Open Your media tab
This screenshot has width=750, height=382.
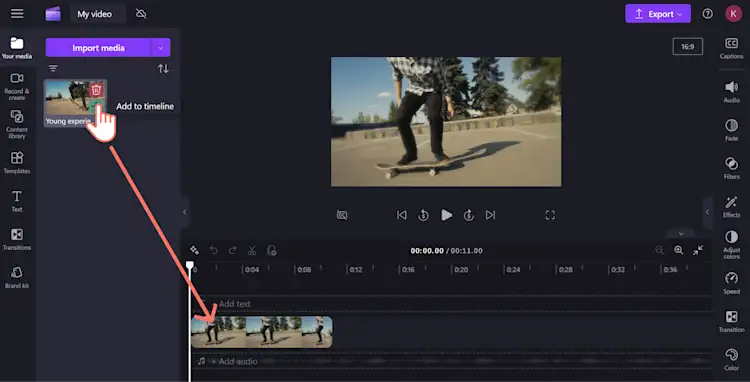[x=17, y=48]
